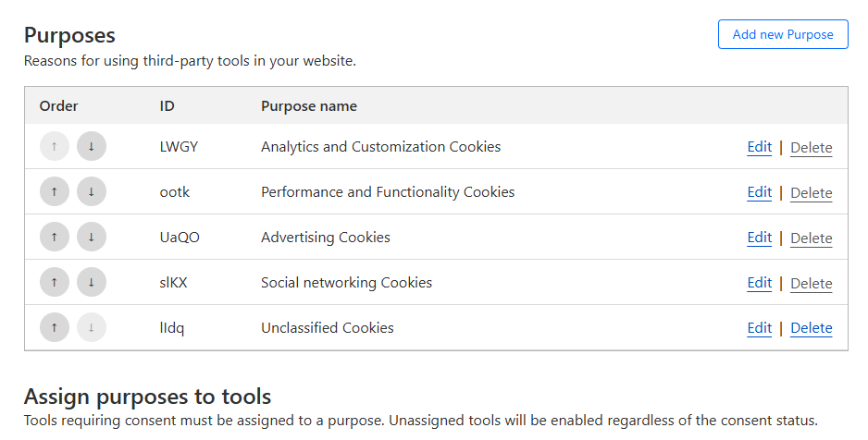Move Performance and Functionality Cookies up
Image resolution: width=868 pixels, height=440 pixels.
pos(55,192)
